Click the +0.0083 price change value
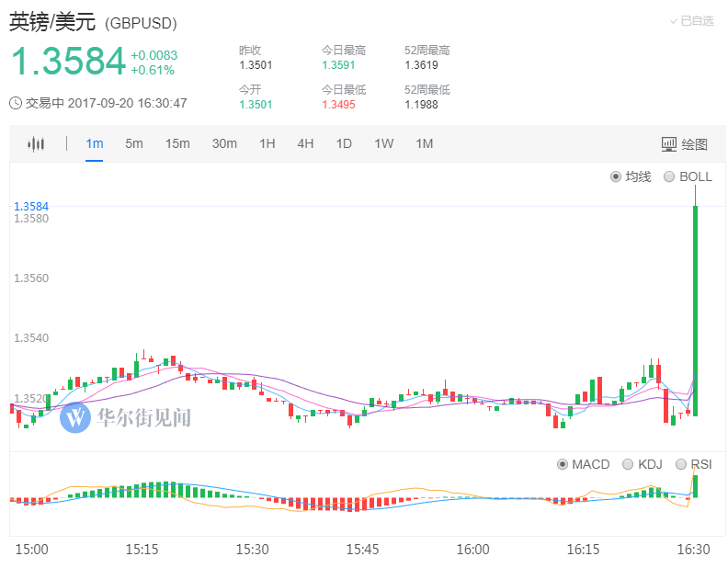Screen dimensions: 728x568 pos(154,55)
